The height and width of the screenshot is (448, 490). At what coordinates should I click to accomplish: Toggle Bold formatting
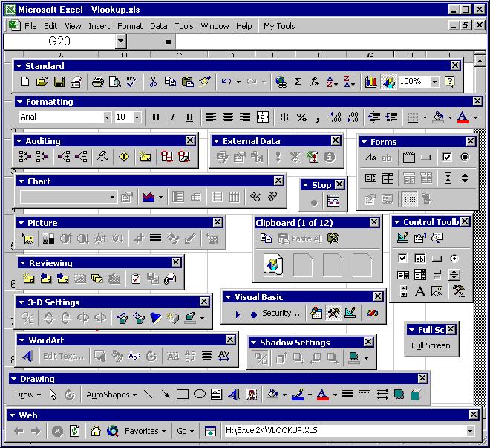155,117
